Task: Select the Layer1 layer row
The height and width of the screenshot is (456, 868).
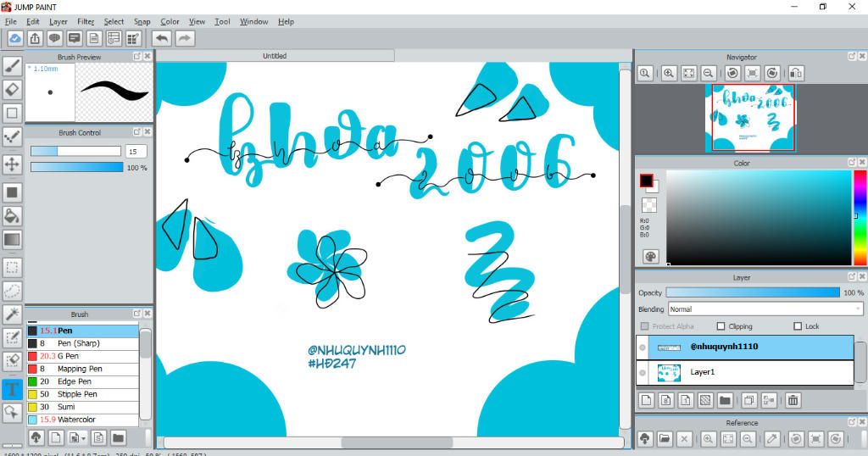Action: point(744,372)
